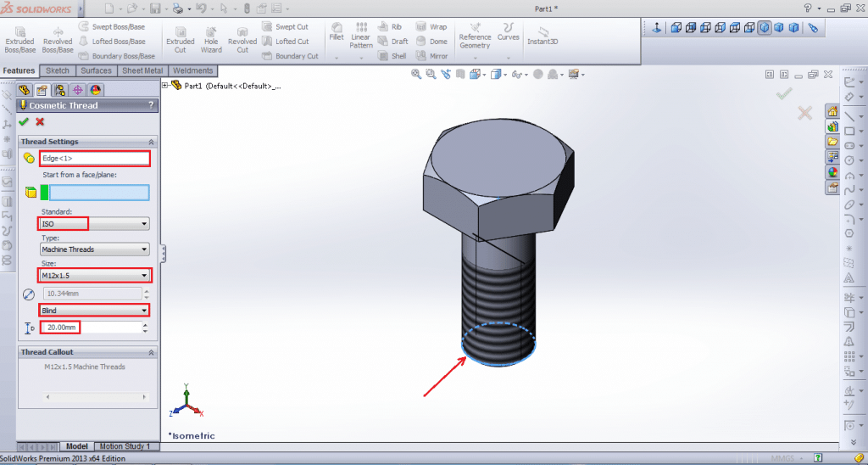Select the Extruded Boss/Base tool
868x465 pixels.
(20, 40)
